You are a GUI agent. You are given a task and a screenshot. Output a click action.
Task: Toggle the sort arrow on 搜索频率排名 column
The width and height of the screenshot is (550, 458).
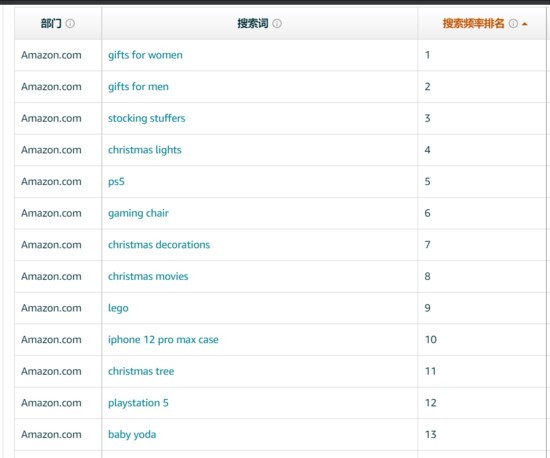pyautogui.click(x=525, y=24)
